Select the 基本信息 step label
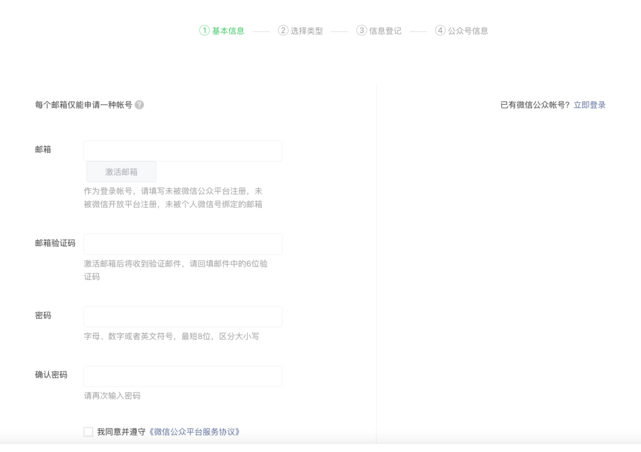This screenshot has width=641, height=452. click(228, 31)
